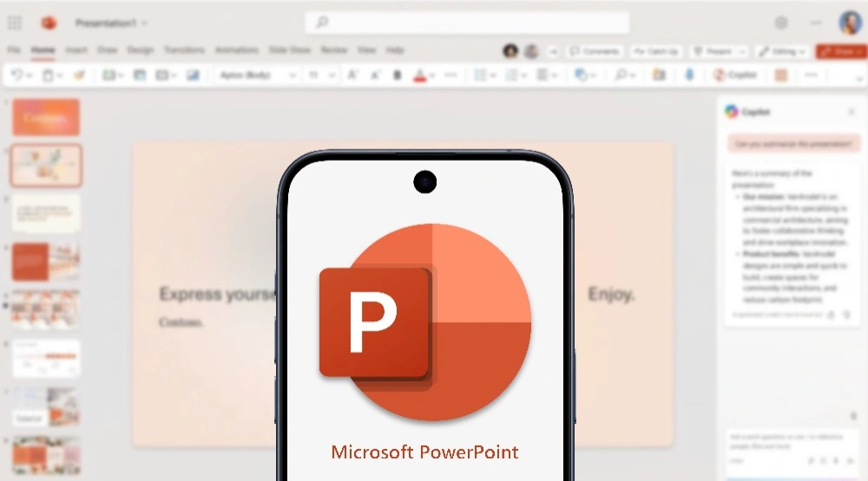
Task: Insert a picture with the image icon
Action: pyautogui.click(x=193, y=75)
